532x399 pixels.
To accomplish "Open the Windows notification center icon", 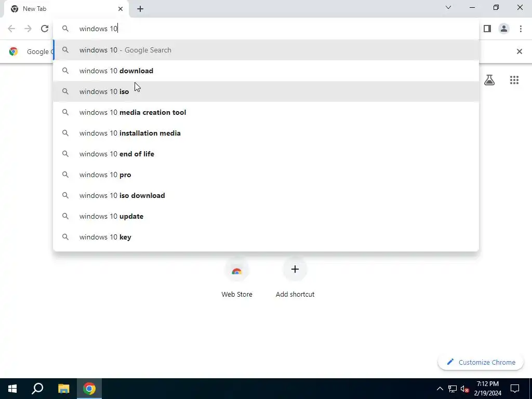I will (515, 389).
